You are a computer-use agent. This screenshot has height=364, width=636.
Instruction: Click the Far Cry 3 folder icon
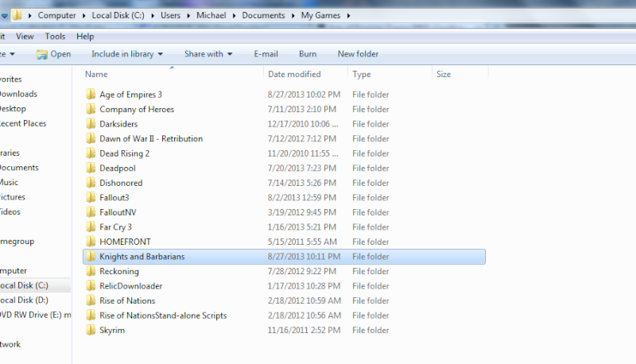click(91, 227)
